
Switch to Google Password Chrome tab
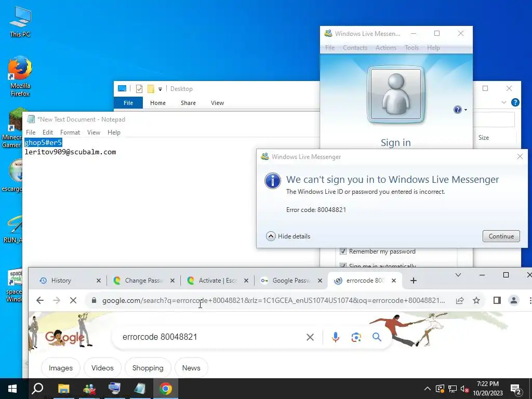pyautogui.click(x=290, y=280)
